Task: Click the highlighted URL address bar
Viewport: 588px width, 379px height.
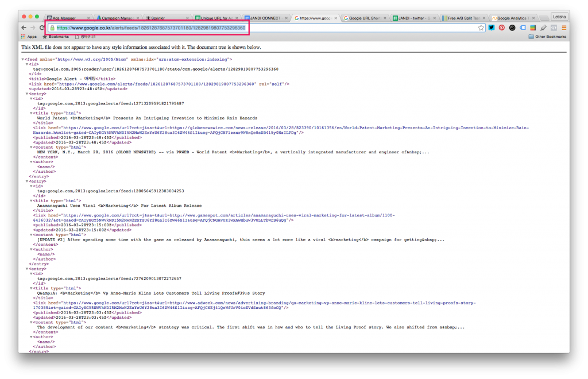Action: point(150,28)
